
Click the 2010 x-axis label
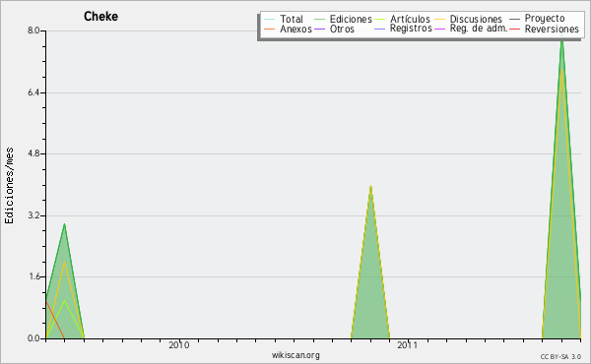(x=178, y=344)
